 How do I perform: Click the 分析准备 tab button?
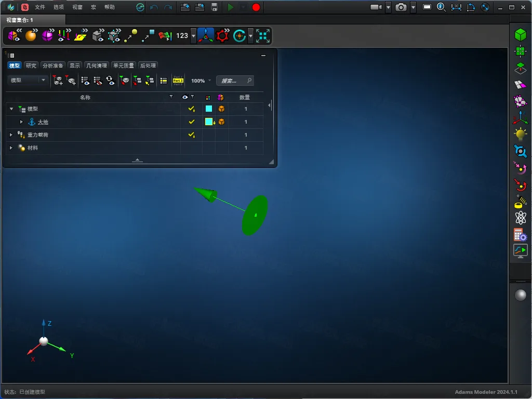pos(53,65)
